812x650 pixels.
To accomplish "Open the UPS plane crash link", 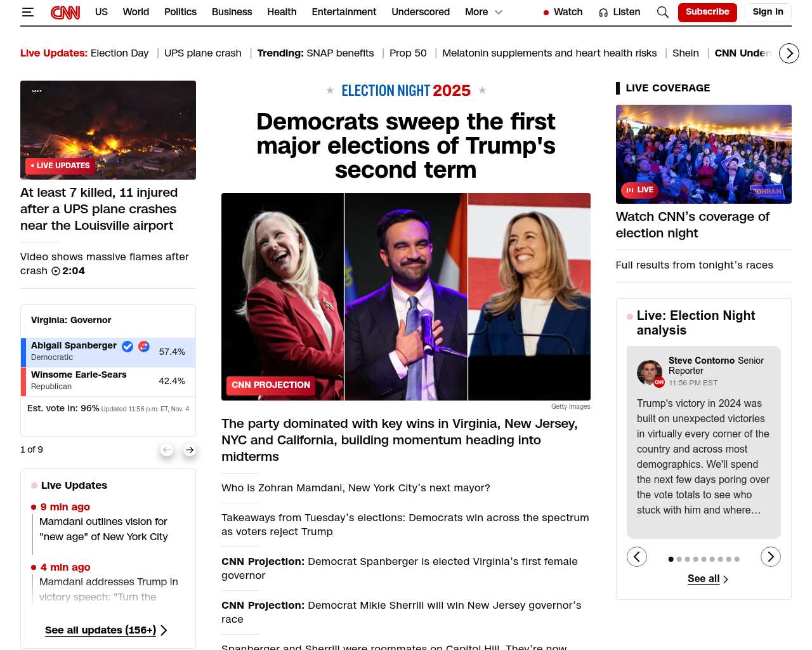I will (203, 53).
